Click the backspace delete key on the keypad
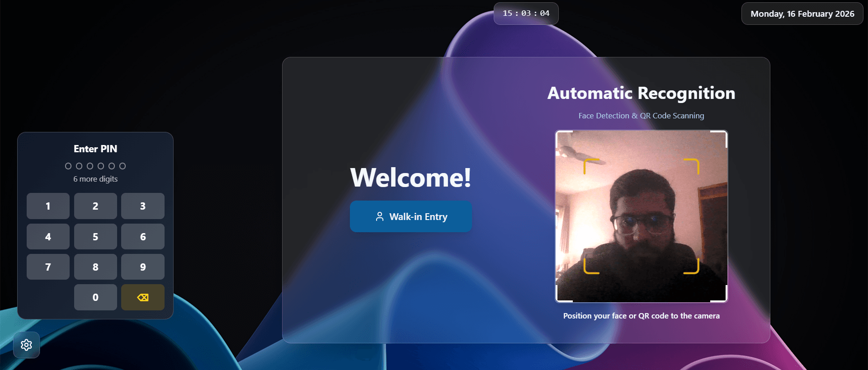Image resolution: width=868 pixels, height=370 pixels. [x=143, y=297]
